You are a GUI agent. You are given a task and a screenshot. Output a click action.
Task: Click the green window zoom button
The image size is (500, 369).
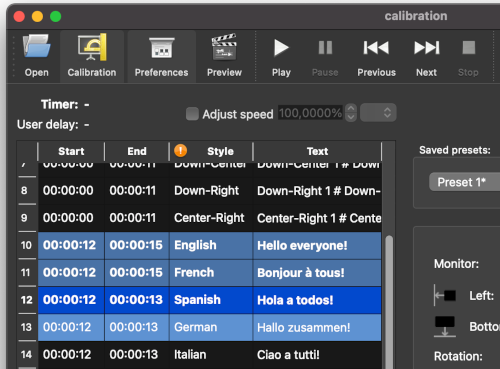tap(56, 16)
